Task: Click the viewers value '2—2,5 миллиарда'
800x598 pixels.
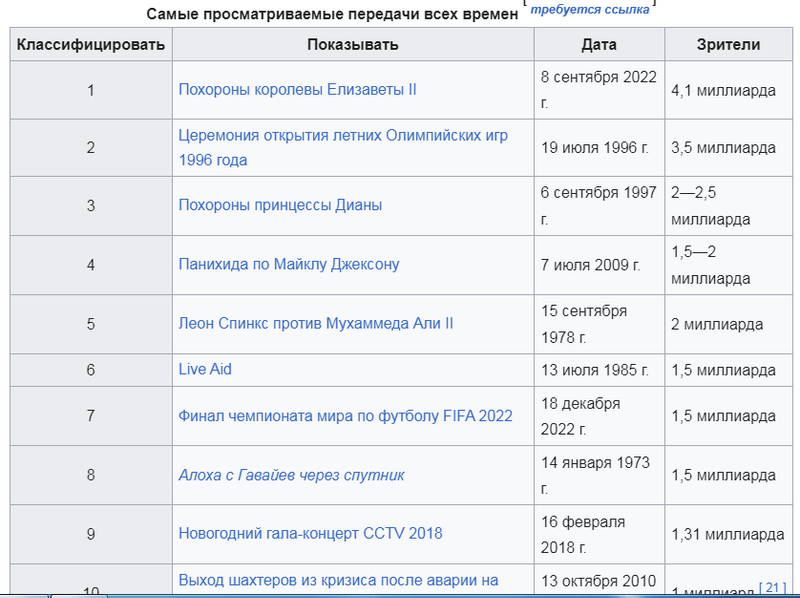Action: (x=711, y=206)
